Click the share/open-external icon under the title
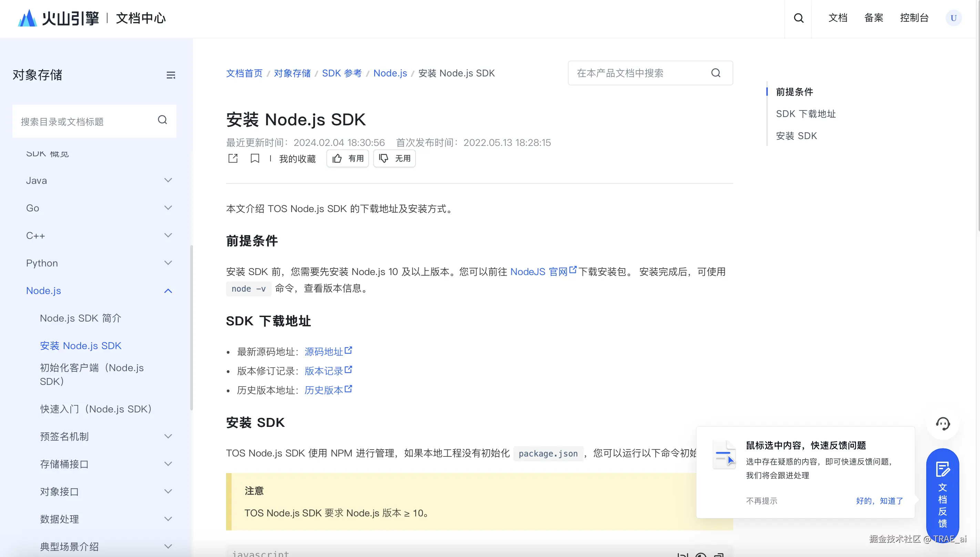980x557 pixels. 233,158
